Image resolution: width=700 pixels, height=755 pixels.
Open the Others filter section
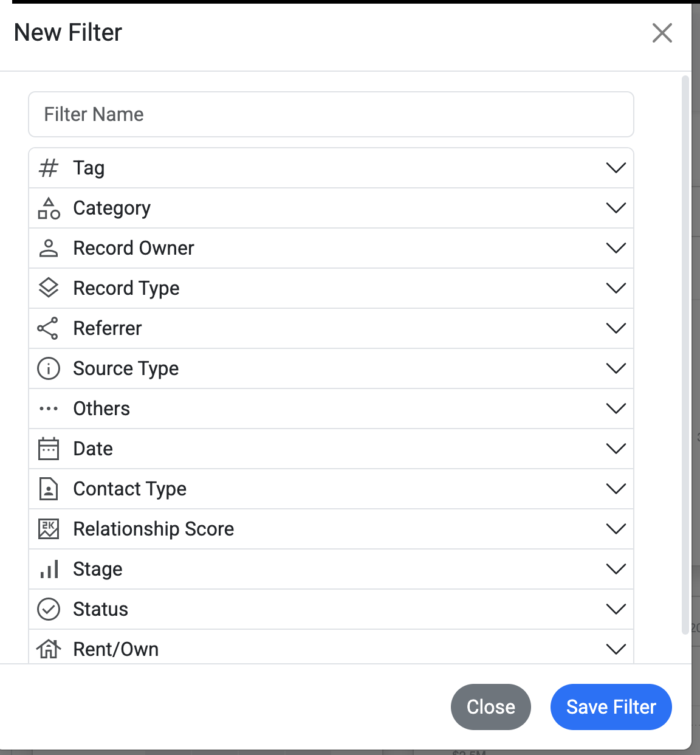(x=331, y=409)
